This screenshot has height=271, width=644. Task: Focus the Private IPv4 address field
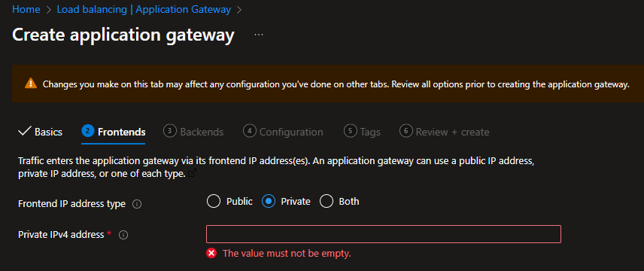point(384,234)
